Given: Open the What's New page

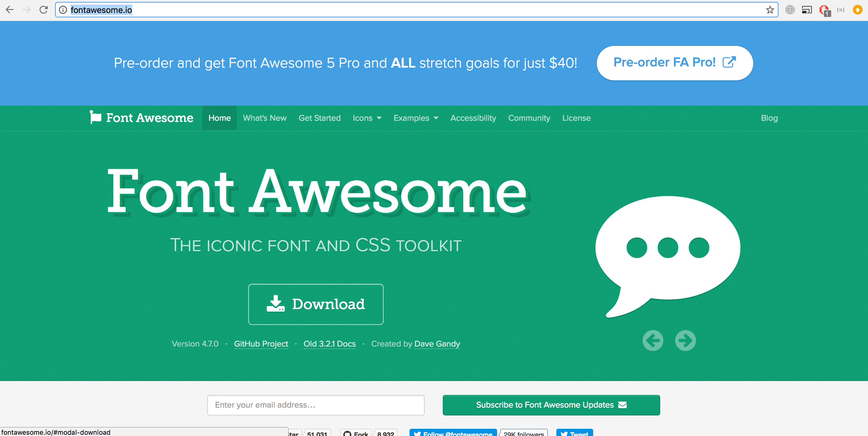Looking at the screenshot, I should [x=265, y=118].
